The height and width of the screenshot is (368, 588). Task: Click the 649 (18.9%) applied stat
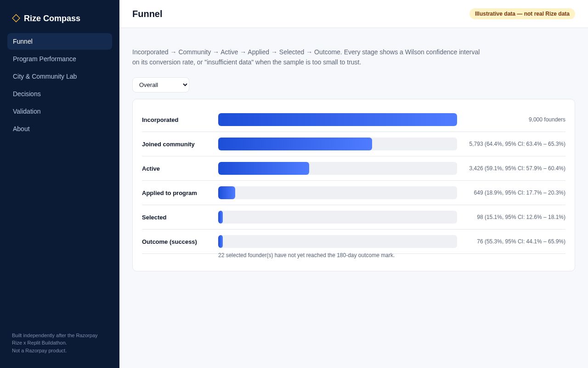tap(520, 193)
